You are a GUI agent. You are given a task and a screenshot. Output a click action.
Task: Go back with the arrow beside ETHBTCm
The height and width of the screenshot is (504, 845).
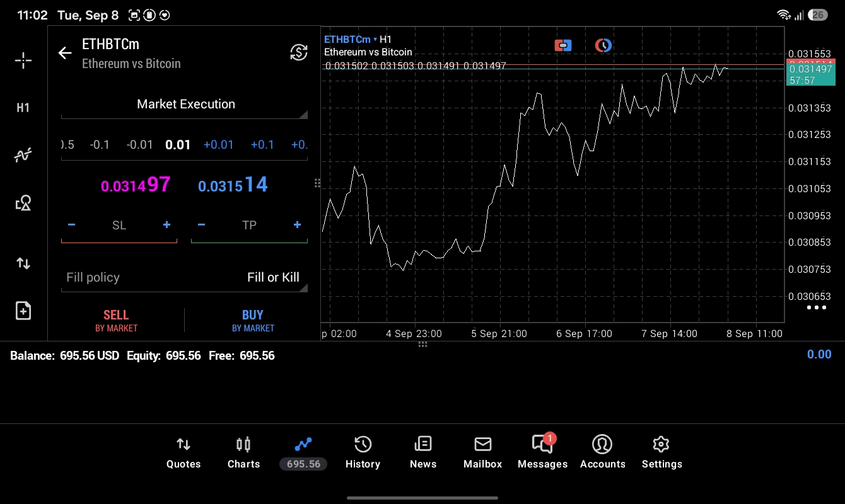[65, 53]
